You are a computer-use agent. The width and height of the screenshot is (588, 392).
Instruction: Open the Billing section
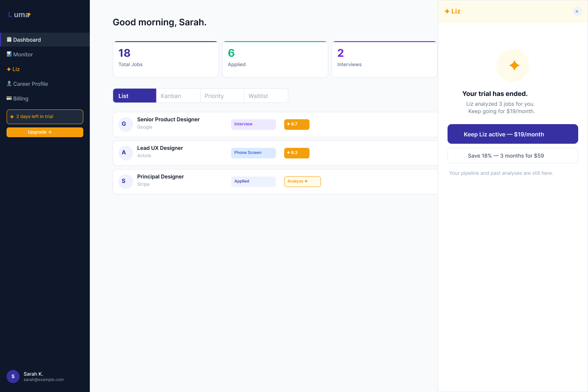pyautogui.click(x=45, y=98)
